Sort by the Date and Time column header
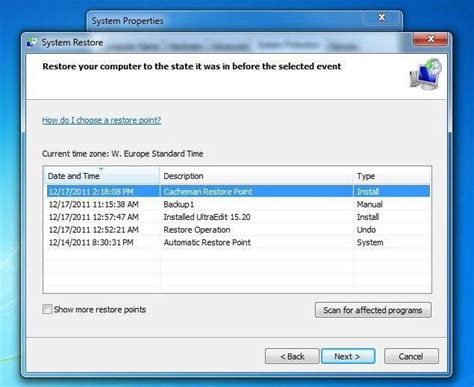The width and height of the screenshot is (474, 387). point(102,176)
